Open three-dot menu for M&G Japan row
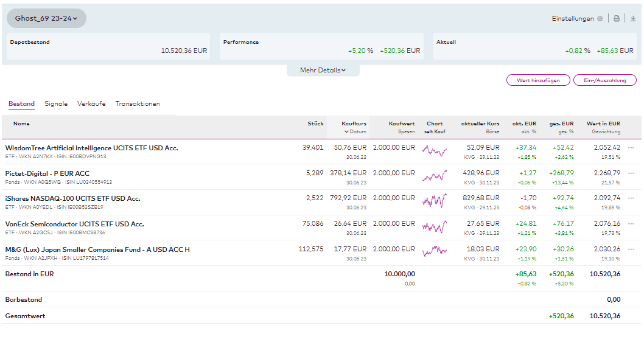The width and height of the screenshot is (644, 345). (631, 249)
